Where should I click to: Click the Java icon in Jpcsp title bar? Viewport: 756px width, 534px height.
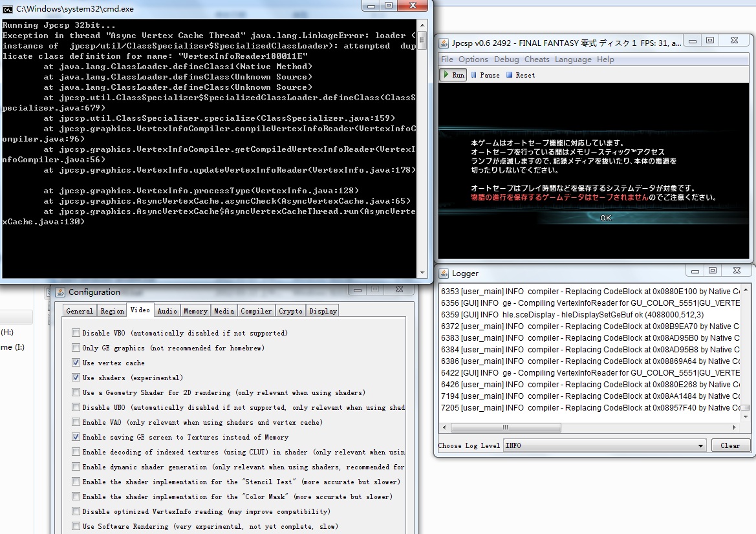444,43
